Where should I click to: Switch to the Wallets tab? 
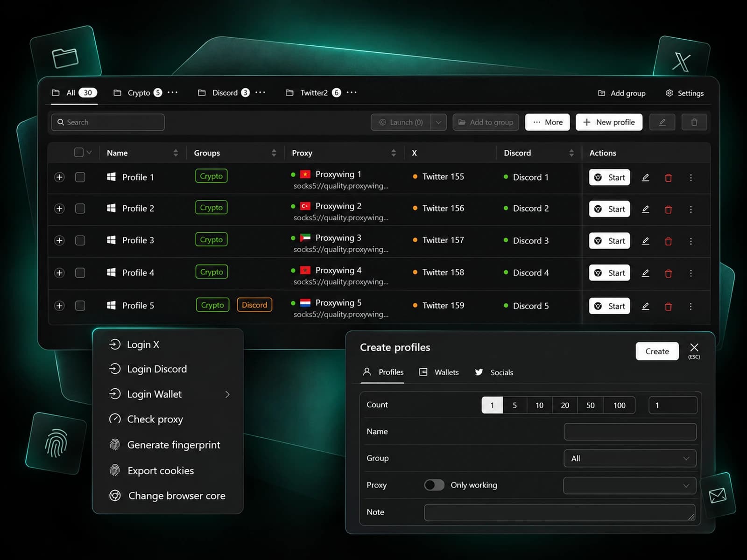tap(439, 372)
